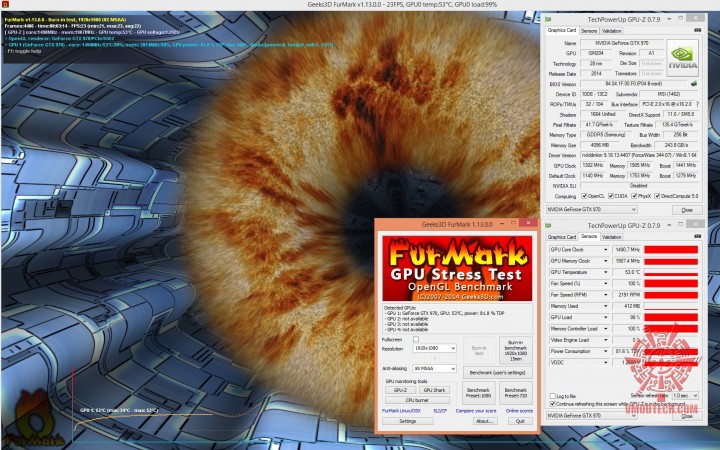Switch to Graphics Card tab in Sensors window

(x=562, y=237)
